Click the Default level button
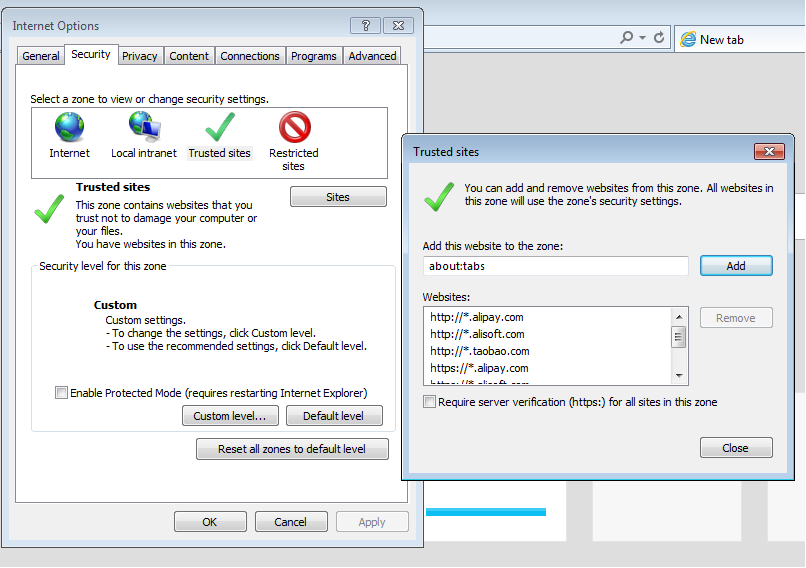806x568 pixels. coord(334,416)
